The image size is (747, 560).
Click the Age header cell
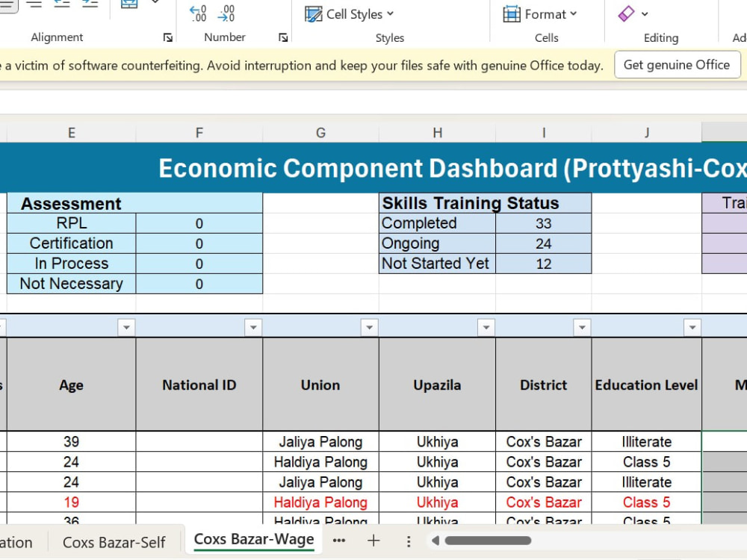72,385
